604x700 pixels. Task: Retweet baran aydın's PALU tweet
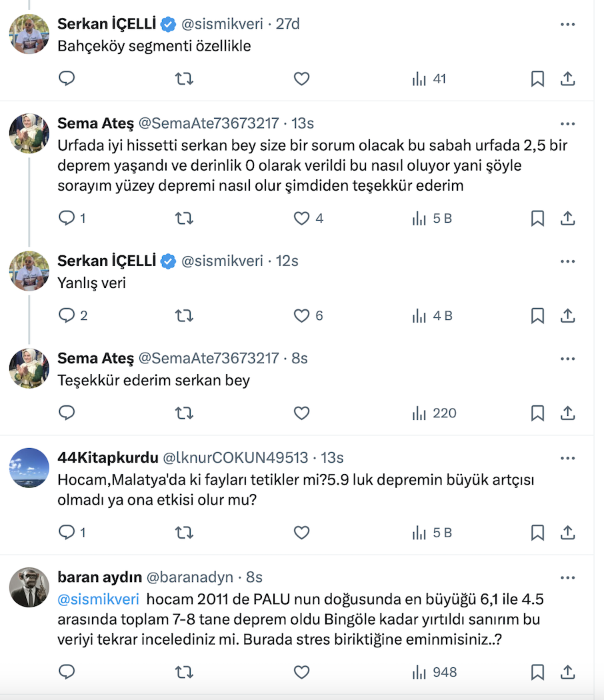click(x=184, y=672)
